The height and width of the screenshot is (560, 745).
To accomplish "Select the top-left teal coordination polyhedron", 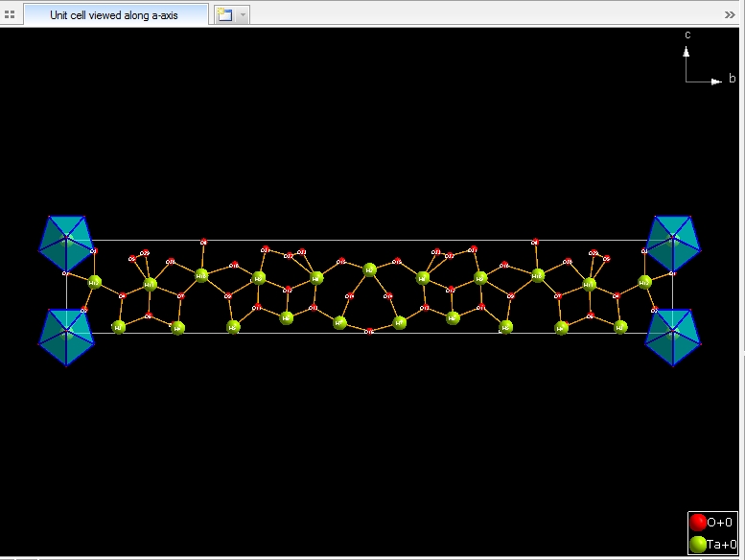I will tap(65, 245).
